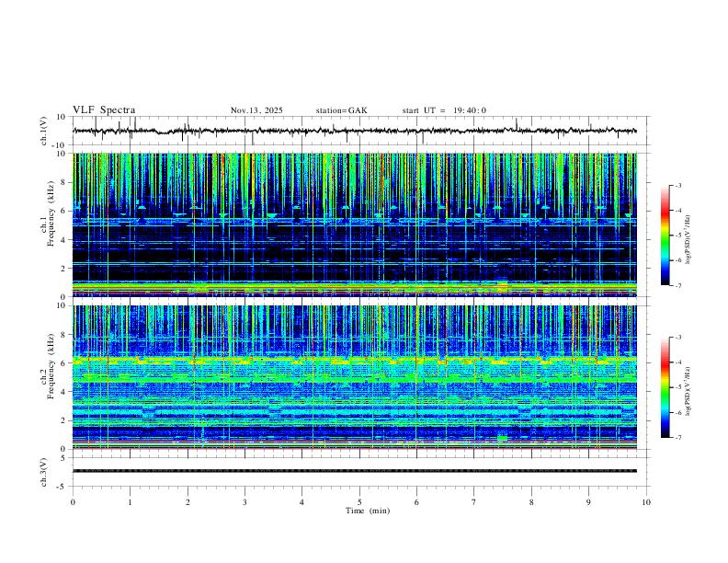Click the "VLF Spectra" plot title
The height and width of the screenshot is (563, 728).
(104, 110)
